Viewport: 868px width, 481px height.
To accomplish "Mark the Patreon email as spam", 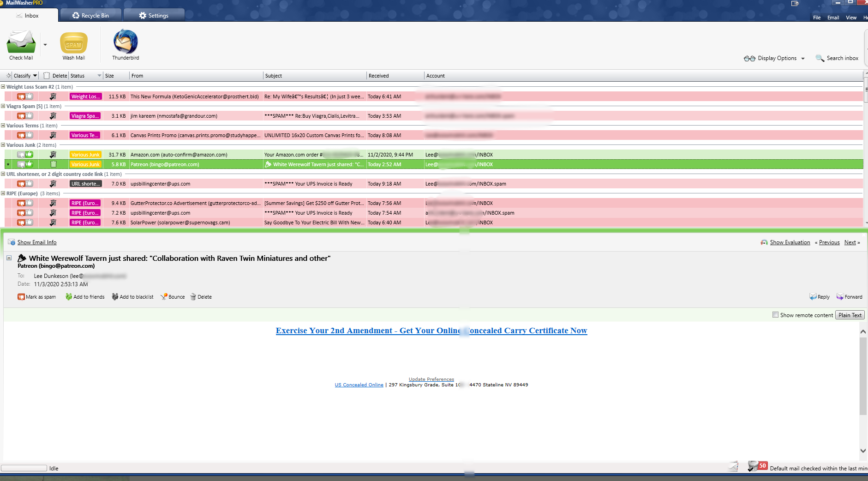I will click(21, 164).
